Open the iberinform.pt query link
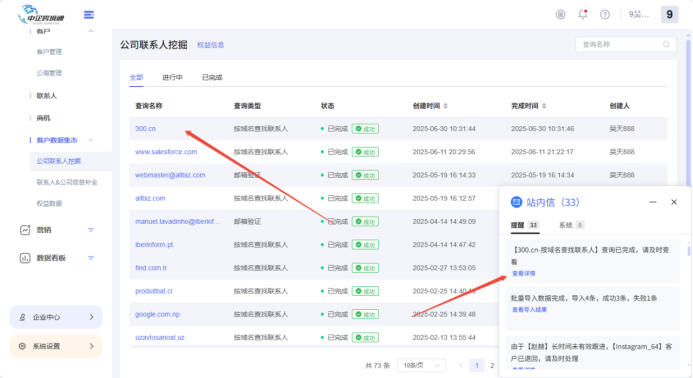Image resolution: width=693 pixels, height=378 pixels. coord(154,244)
